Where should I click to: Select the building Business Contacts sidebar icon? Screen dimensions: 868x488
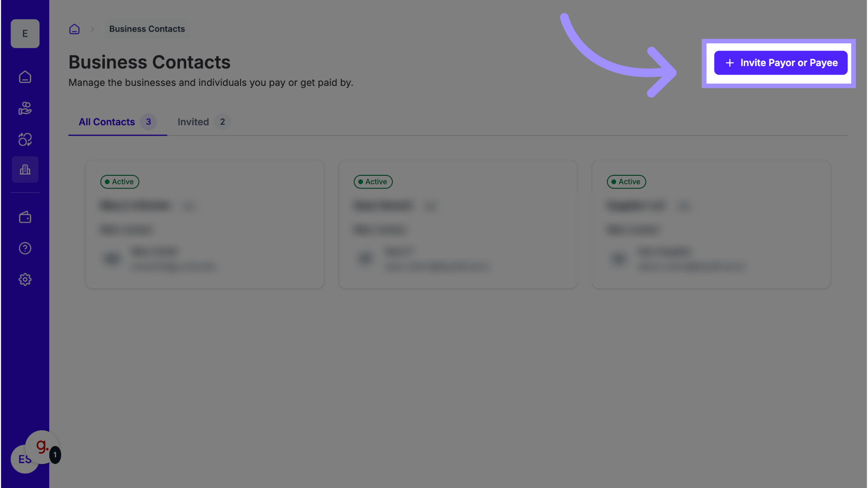tap(25, 169)
